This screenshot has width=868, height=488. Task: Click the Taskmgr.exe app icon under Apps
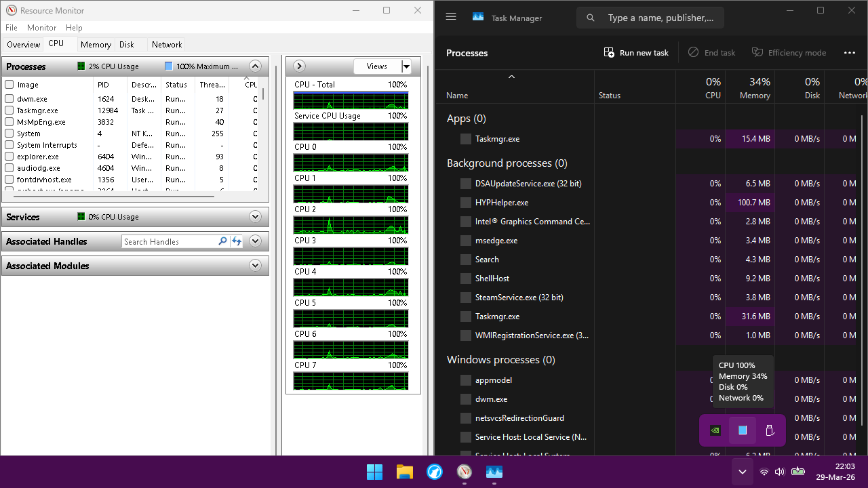click(466, 139)
